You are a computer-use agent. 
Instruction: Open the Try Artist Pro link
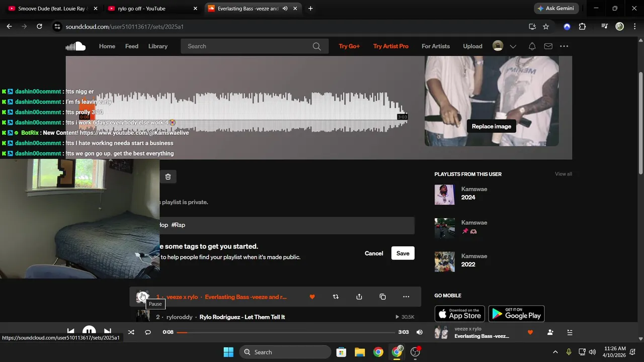click(x=391, y=46)
